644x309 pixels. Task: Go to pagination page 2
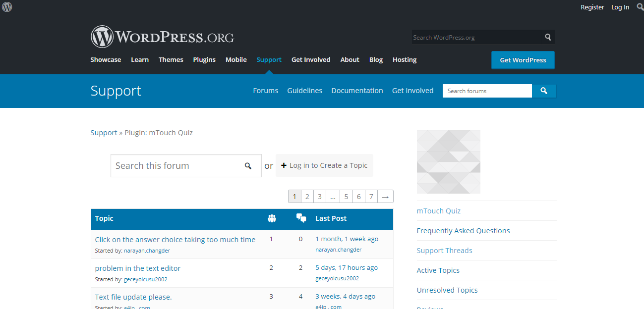[x=307, y=197]
